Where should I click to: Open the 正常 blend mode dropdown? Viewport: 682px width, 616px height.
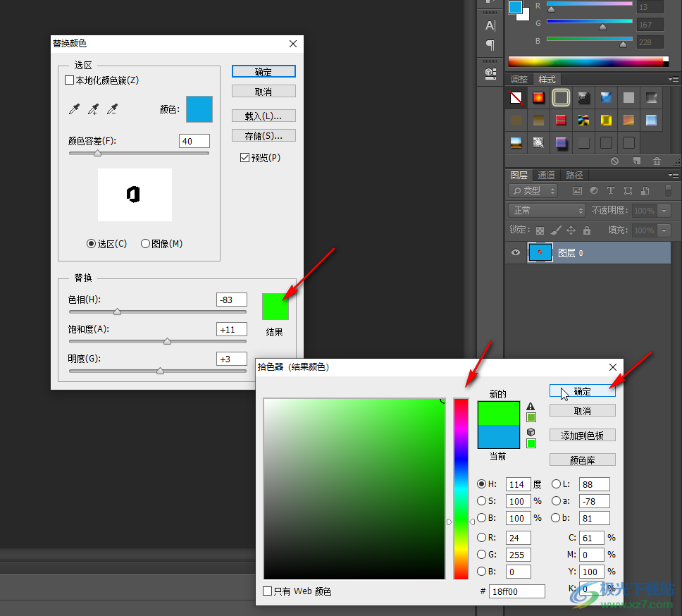[x=547, y=211]
